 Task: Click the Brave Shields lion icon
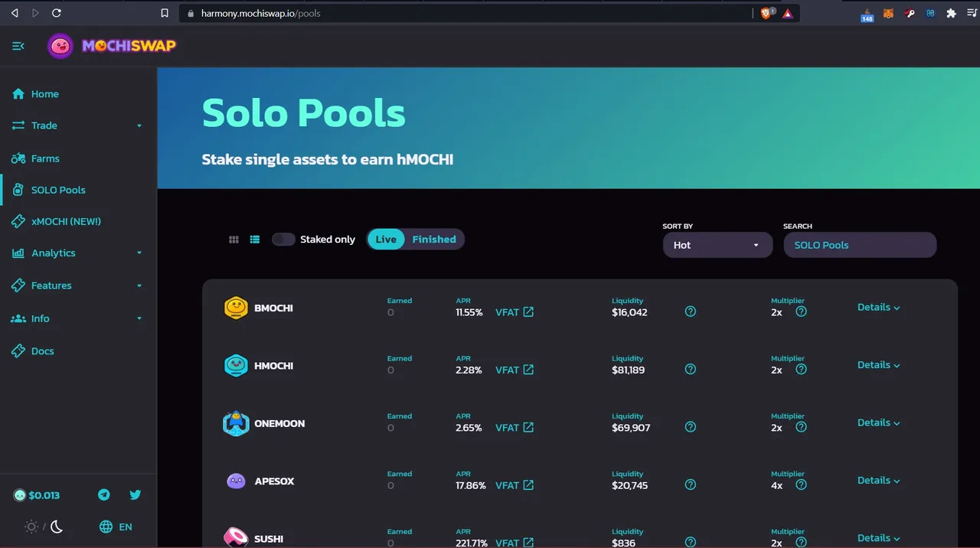point(767,13)
